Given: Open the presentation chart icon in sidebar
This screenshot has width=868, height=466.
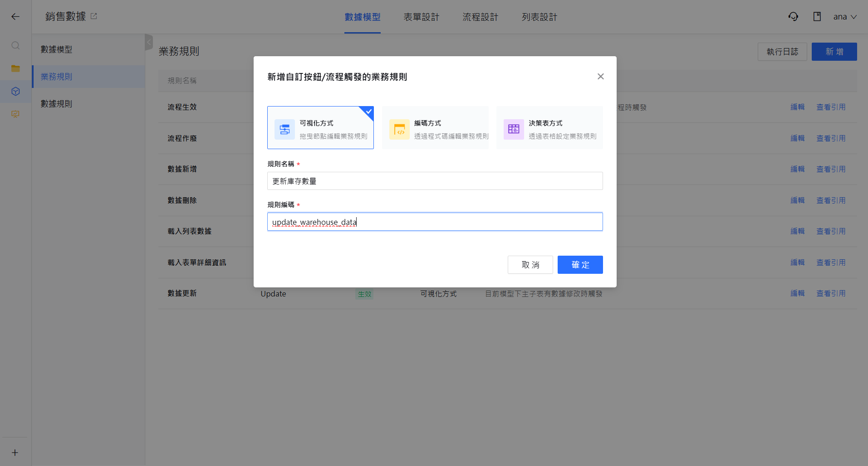Looking at the screenshot, I should click(x=15, y=114).
